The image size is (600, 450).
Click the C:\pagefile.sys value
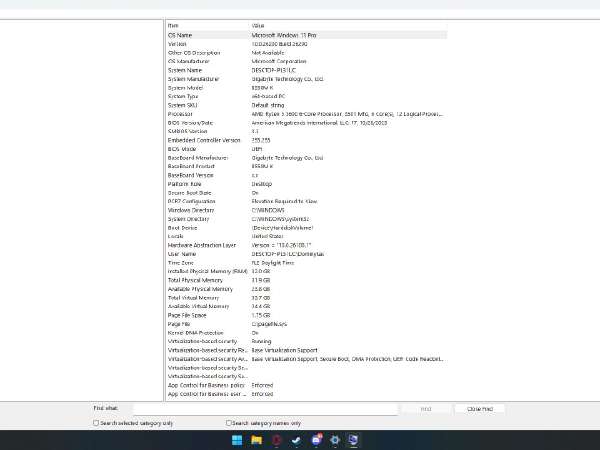tap(269, 324)
